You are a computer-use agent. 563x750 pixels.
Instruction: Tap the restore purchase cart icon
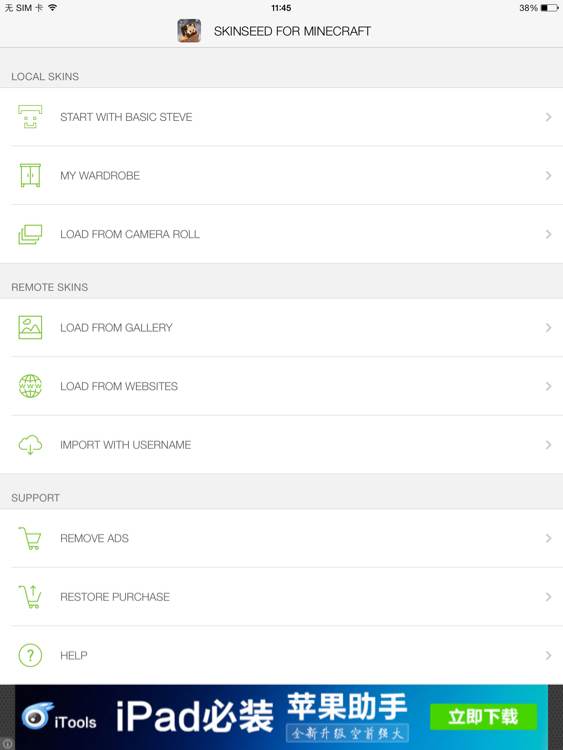[x=30, y=596]
